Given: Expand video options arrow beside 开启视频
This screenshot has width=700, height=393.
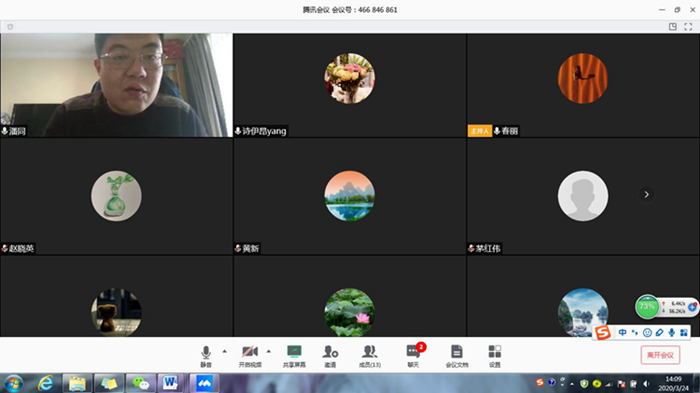Looking at the screenshot, I should click(269, 351).
